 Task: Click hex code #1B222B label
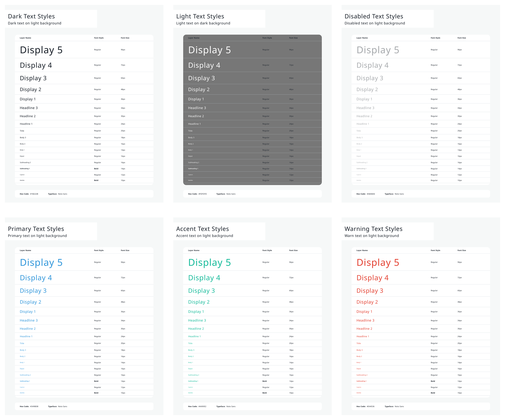pyautogui.click(x=34, y=194)
